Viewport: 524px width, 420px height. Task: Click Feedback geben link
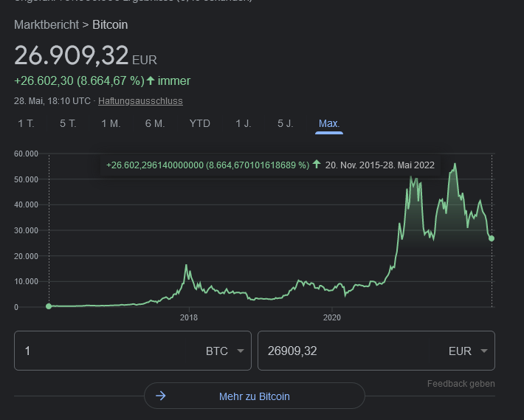[x=461, y=384]
